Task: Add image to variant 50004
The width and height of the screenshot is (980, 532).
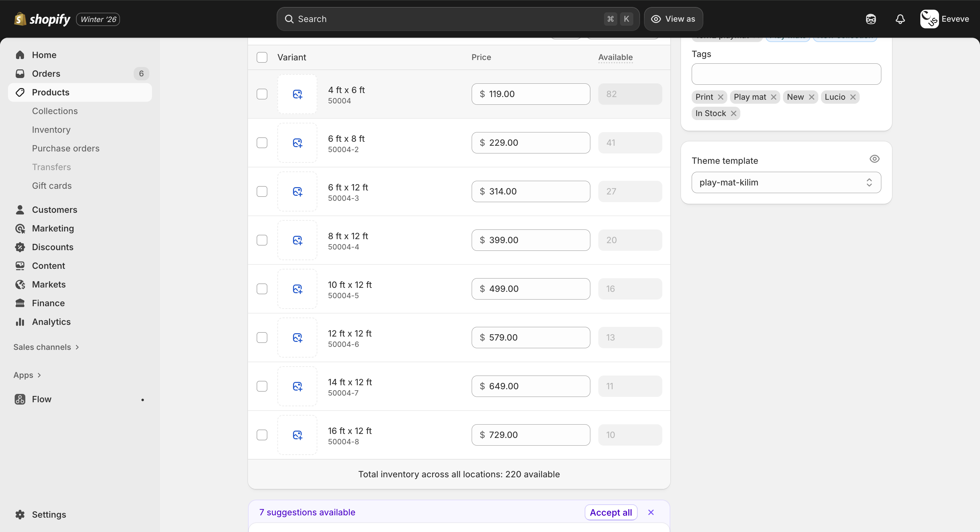Action: pos(297,94)
